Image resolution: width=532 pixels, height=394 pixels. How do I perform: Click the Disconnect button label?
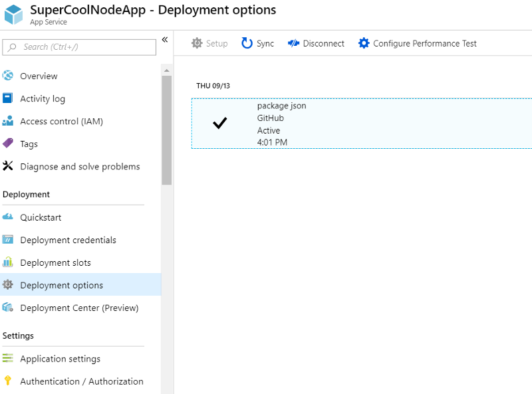pos(323,43)
